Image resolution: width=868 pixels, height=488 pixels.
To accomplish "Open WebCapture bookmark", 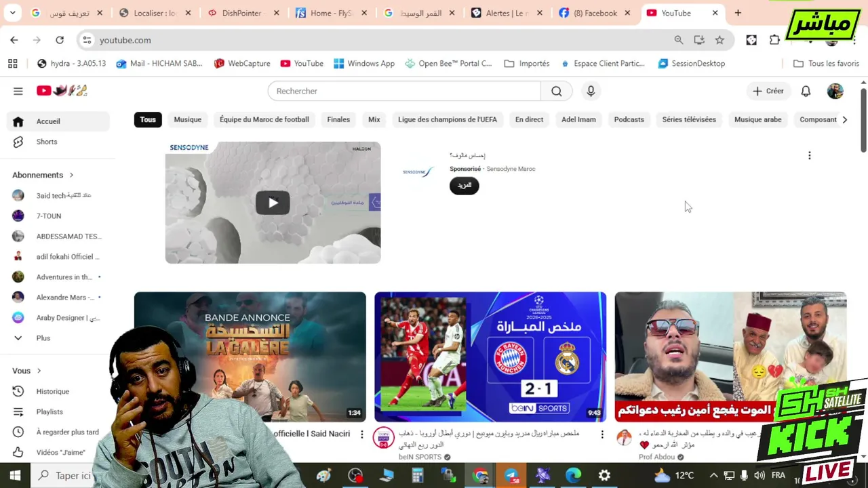I will 242,63.
